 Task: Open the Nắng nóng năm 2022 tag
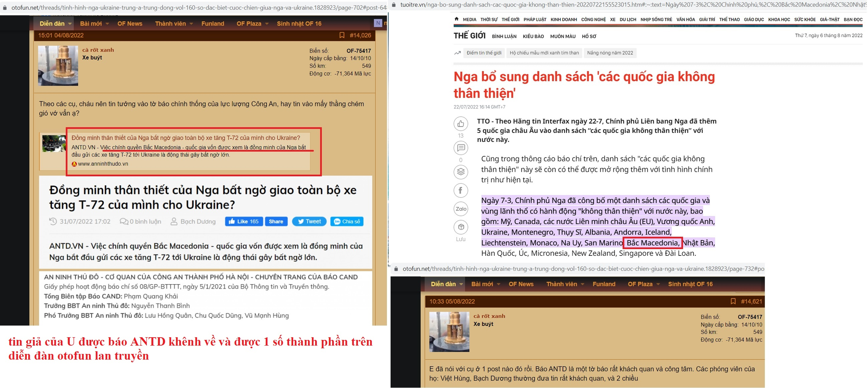610,53
